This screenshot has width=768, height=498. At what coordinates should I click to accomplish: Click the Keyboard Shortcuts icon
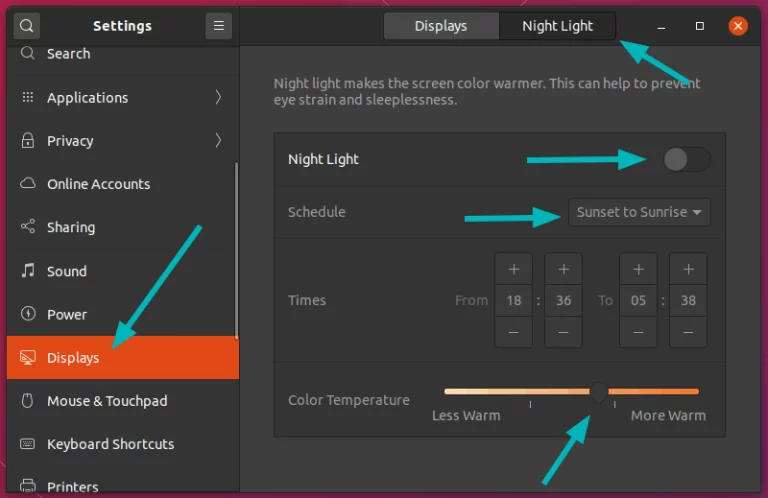[27, 444]
